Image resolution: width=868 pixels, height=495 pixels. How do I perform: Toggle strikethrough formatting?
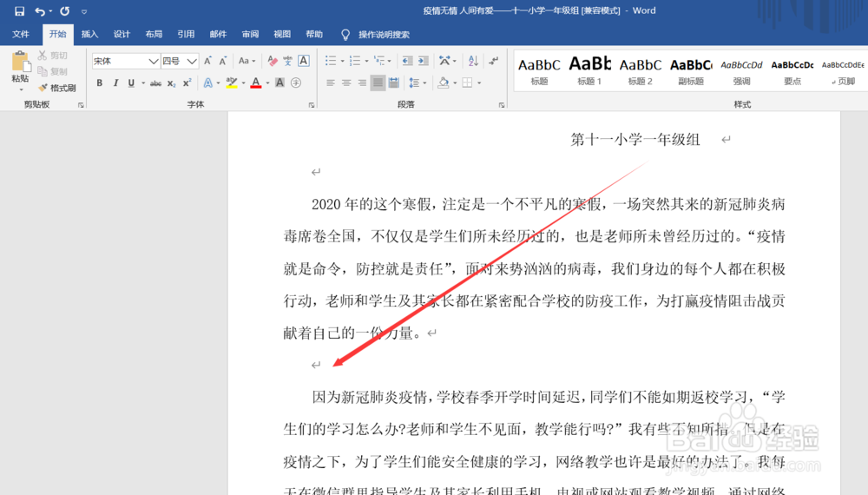pos(155,83)
